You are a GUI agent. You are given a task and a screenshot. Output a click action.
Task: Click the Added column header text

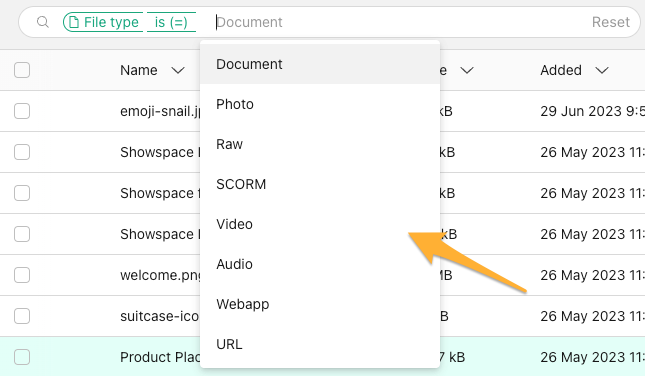click(x=561, y=70)
